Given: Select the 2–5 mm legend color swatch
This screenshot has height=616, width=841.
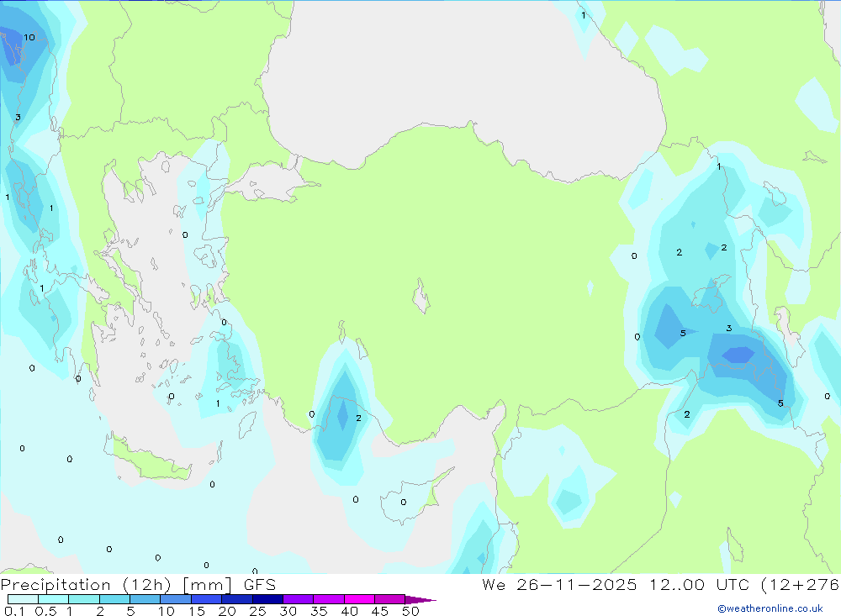Looking at the screenshot, I should (114, 599).
